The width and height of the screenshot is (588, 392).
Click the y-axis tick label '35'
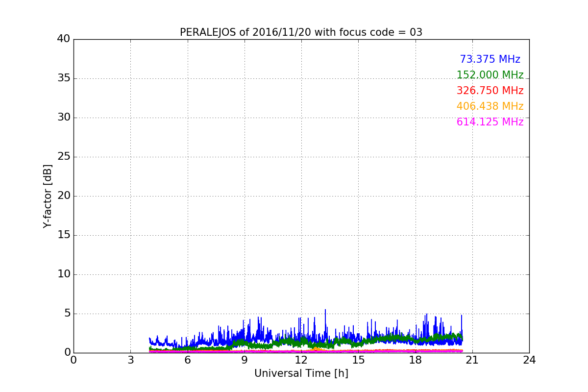(x=64, y=78)
